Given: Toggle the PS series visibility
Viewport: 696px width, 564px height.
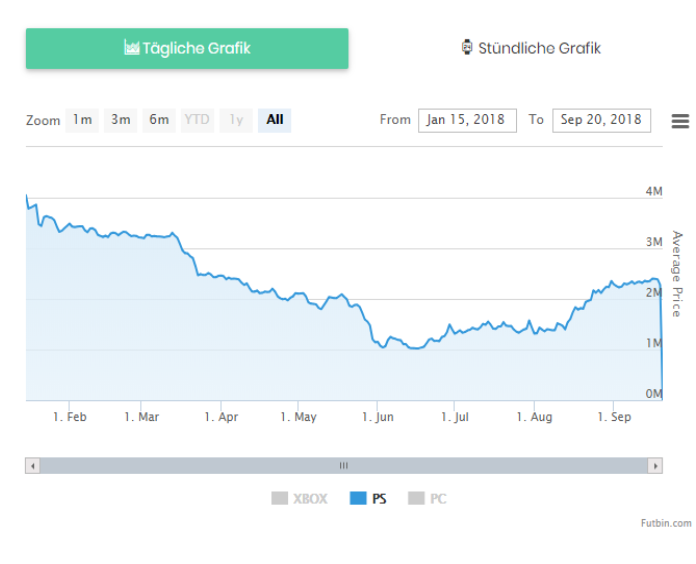Looking at the screenshot, I should pos(368,499).
